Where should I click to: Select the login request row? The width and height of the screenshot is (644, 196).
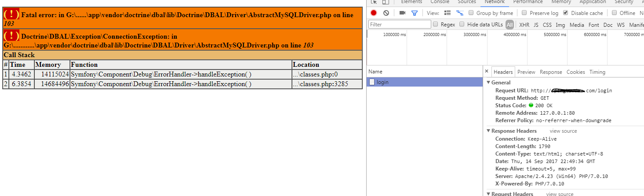pyautogui.click(x=425, y=82)
